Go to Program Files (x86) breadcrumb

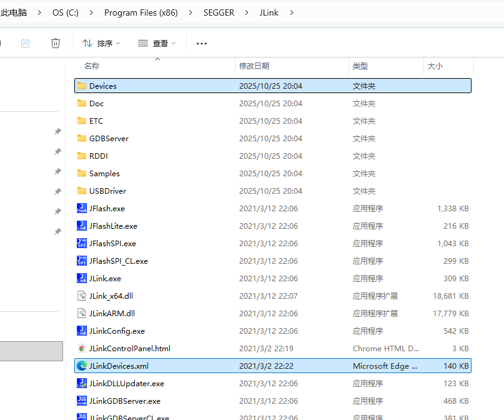141,12
